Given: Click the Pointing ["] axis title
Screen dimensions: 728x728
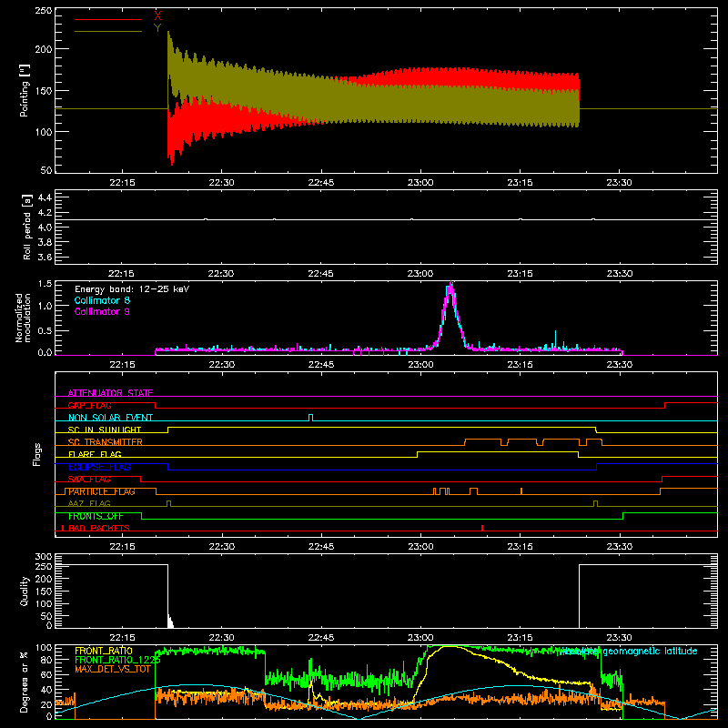Looking at the screenshot, I should point(25,90).
